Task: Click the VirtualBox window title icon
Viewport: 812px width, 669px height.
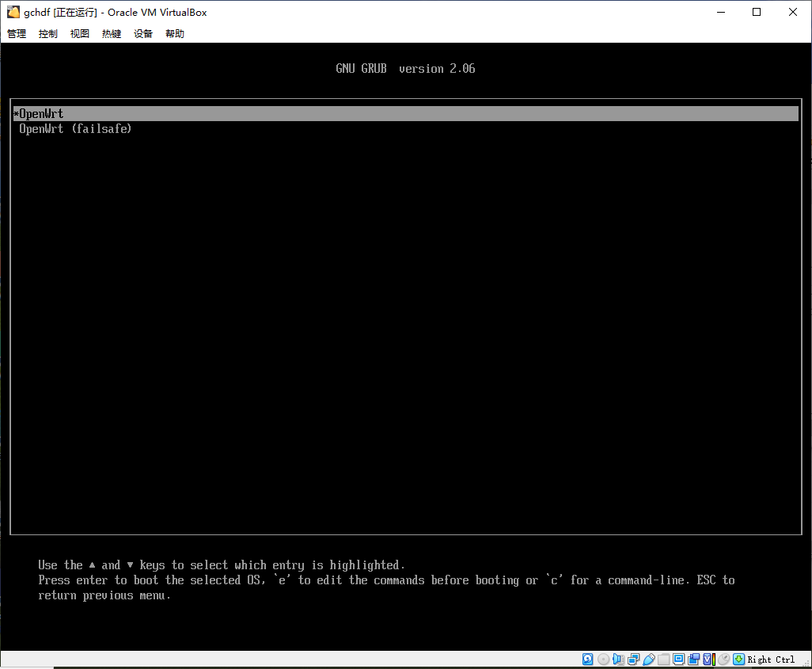Action: point(13,12)
